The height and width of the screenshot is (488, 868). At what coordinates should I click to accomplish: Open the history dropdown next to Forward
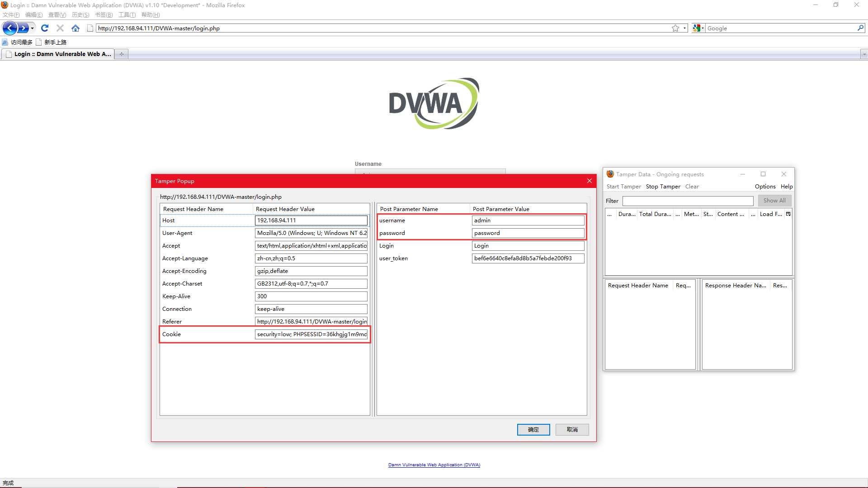pos(33,28)
